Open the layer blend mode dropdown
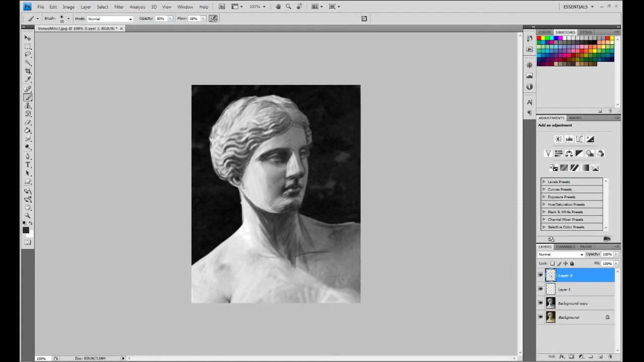Viewport: 644px width, 362px height. [560, 254]
